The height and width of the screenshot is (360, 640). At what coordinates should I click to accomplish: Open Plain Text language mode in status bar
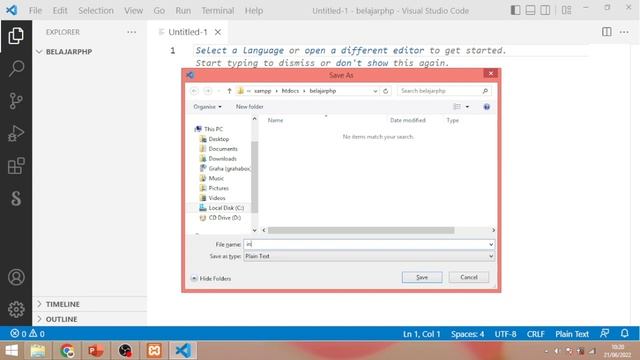pos(572,334)
